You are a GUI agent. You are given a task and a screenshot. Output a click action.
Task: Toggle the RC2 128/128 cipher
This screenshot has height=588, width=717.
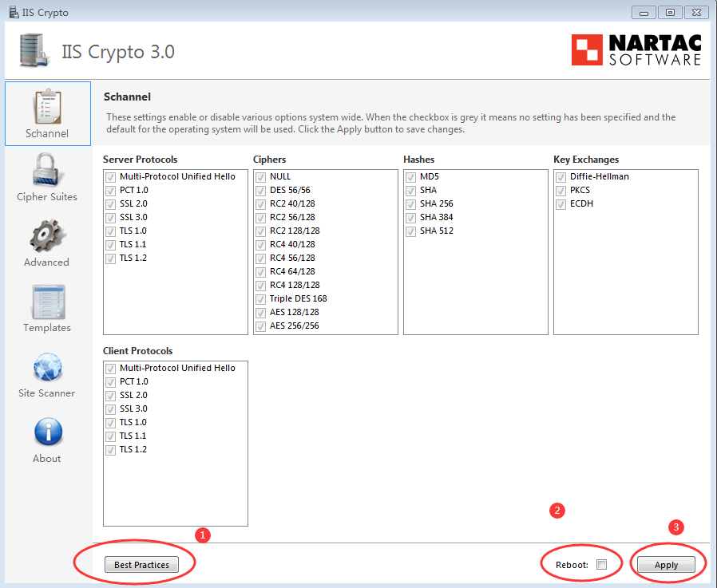260,231
